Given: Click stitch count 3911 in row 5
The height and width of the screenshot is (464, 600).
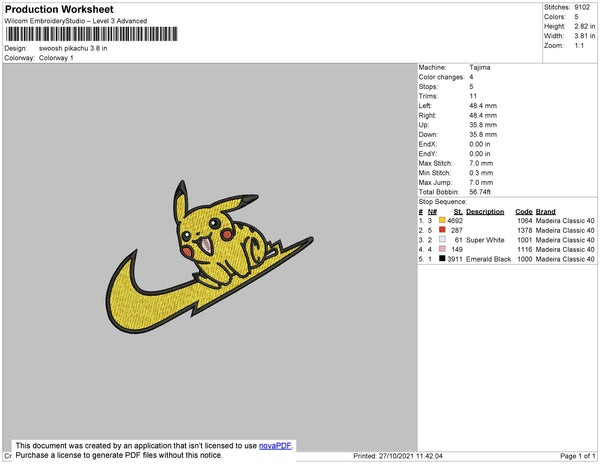Looking at the screenshot, I should [x=455, y=259].
